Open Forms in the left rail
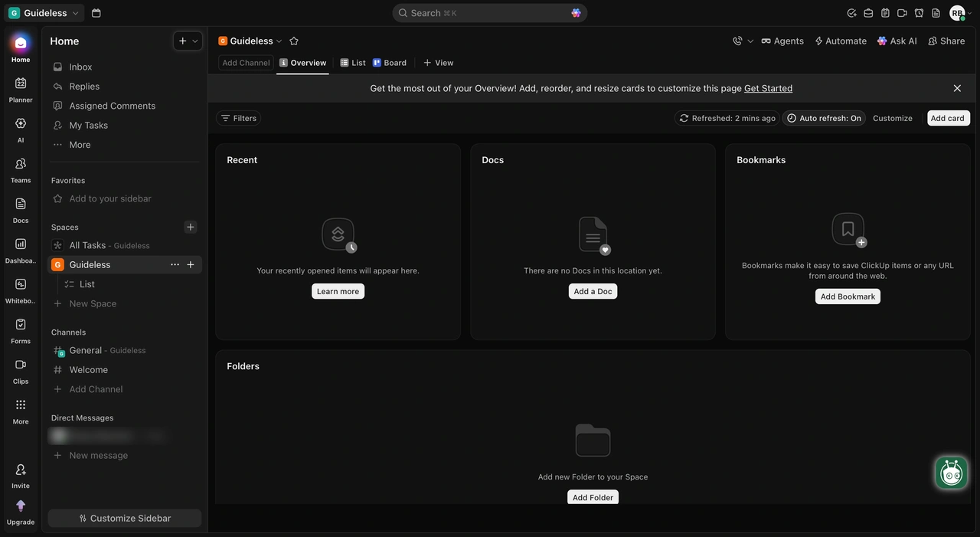Screen dimensions: 980x537 [x=21, y=330]
